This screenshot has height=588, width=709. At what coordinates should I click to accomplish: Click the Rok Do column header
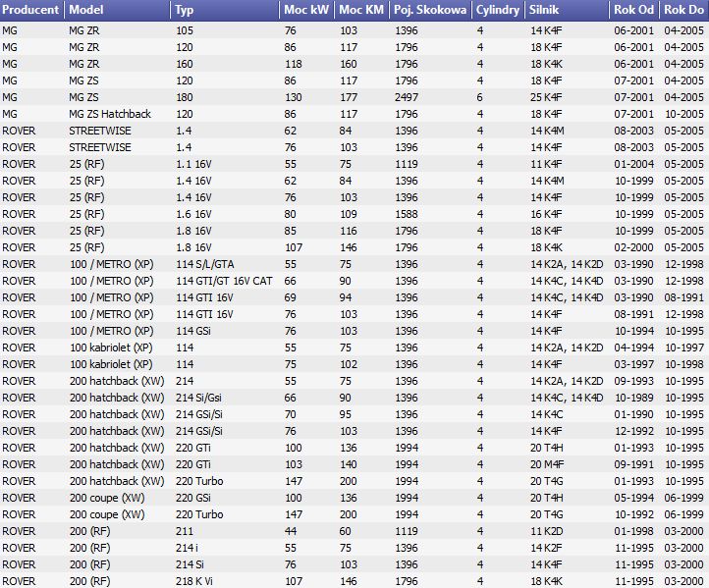[x=683, y=10]
